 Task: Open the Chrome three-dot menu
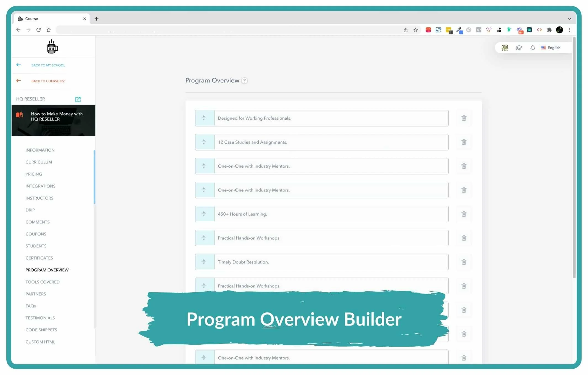570,30
